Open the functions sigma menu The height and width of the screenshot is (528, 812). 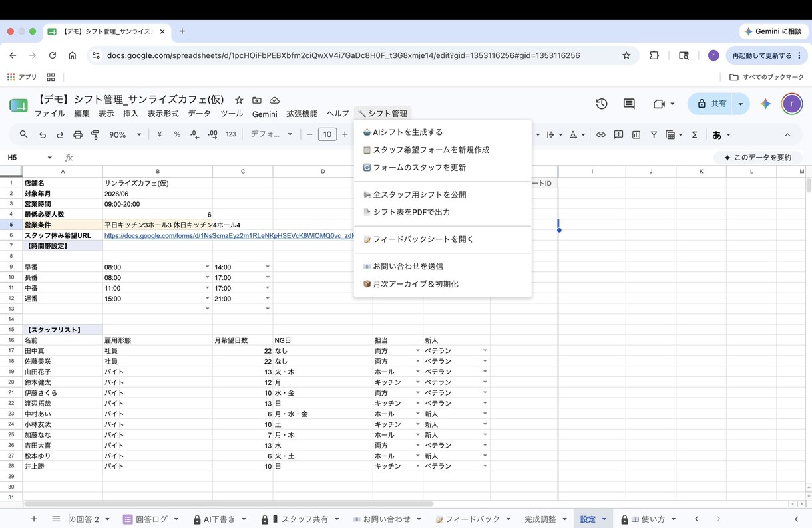694,134
